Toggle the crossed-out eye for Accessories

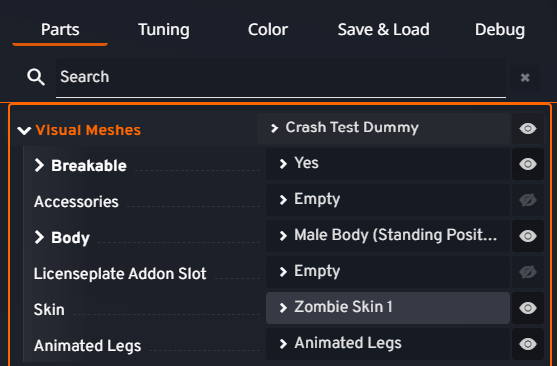528,200
